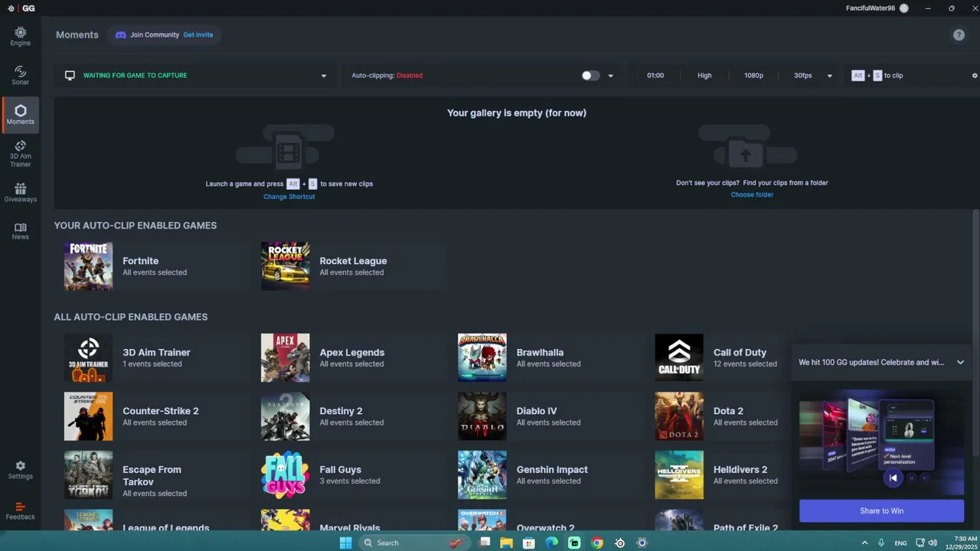The width and height of the screenshot is (980, 551).
Task: Open Dota 2 game thumbnail
Action: [678, 416]
